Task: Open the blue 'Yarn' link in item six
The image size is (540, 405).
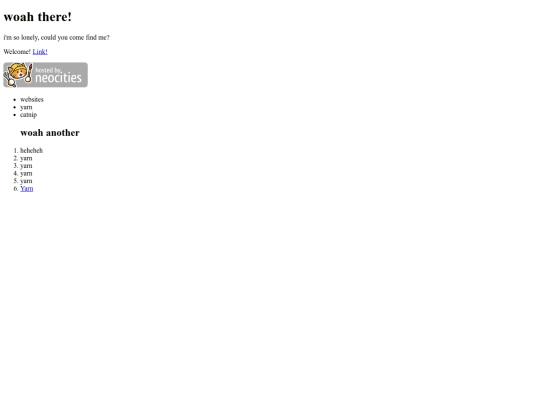Action: click(x=27, y=189)
